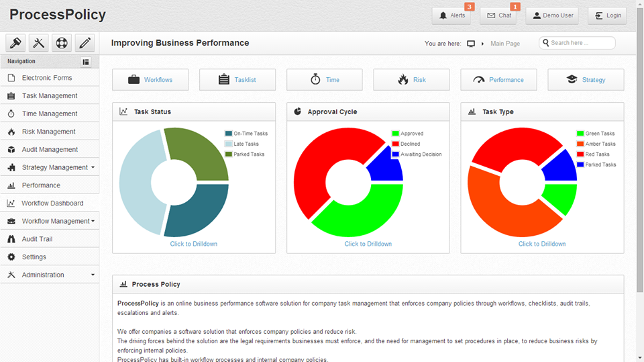Click the monitor icon in breadcrumb
The height and width of the screenshot is (362, 644).
(x=471, y=44)
